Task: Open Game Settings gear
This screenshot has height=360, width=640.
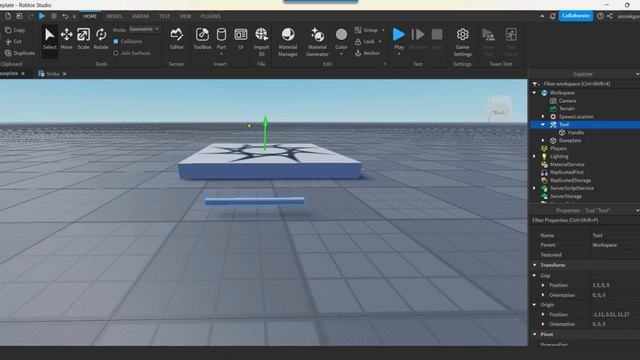Action: coord(462,42)
